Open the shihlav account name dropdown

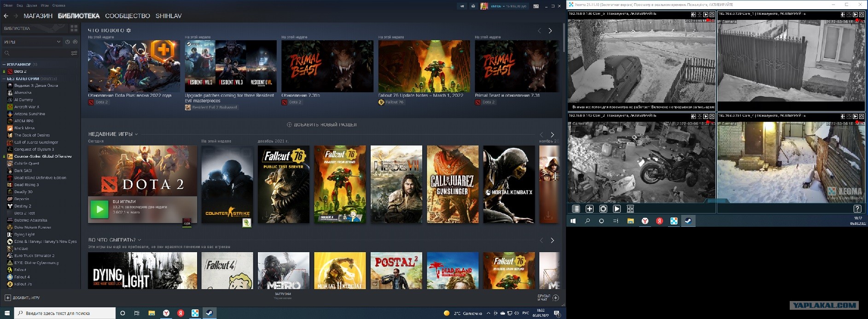click(x=508, y=6)
